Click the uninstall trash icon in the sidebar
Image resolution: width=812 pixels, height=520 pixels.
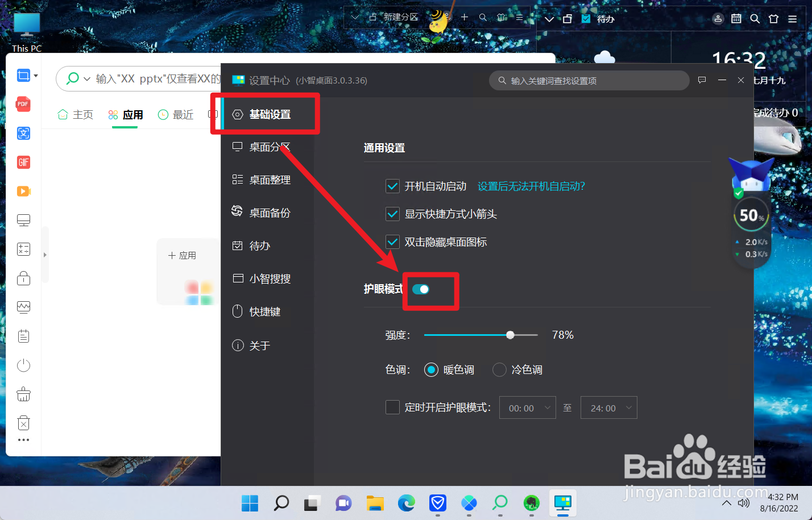pyautogui.click(x=23, y=423)
